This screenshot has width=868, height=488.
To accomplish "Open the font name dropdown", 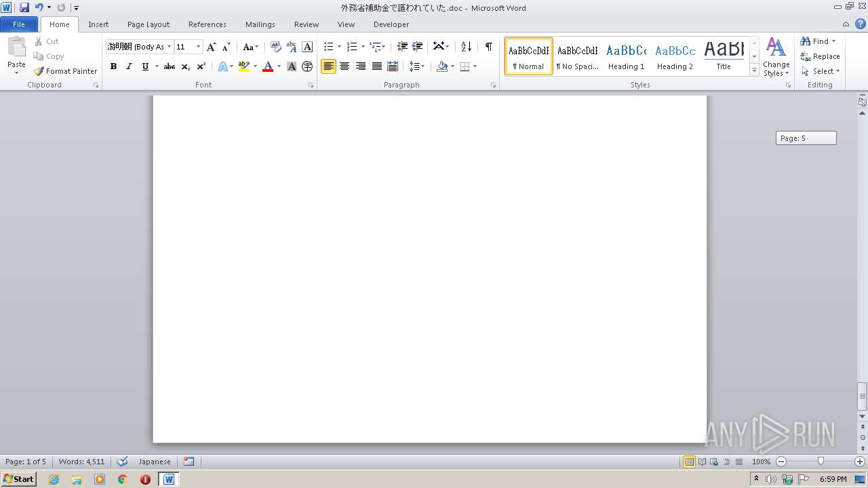I will (x=169, y=47).
